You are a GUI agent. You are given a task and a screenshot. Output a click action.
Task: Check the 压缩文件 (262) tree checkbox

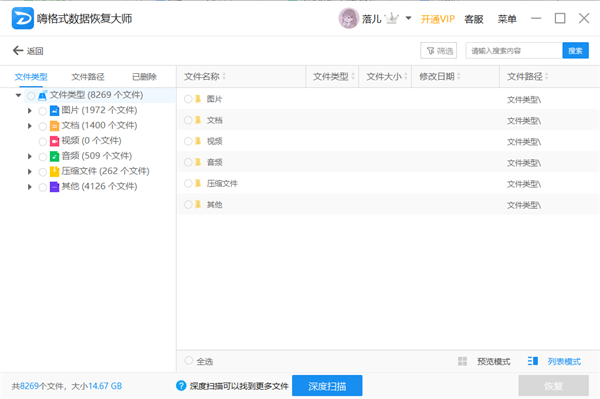(x=42, y=172)
